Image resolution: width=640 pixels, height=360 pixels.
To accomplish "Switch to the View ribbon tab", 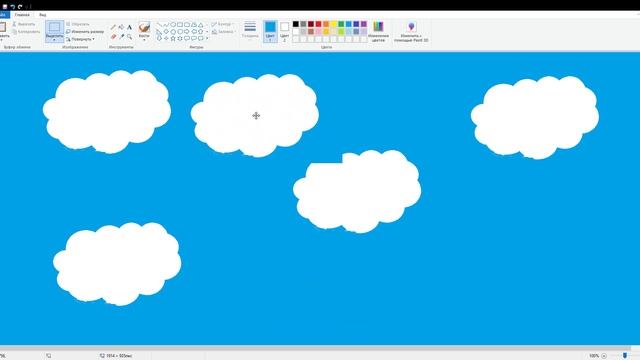I will coord(42,15).
